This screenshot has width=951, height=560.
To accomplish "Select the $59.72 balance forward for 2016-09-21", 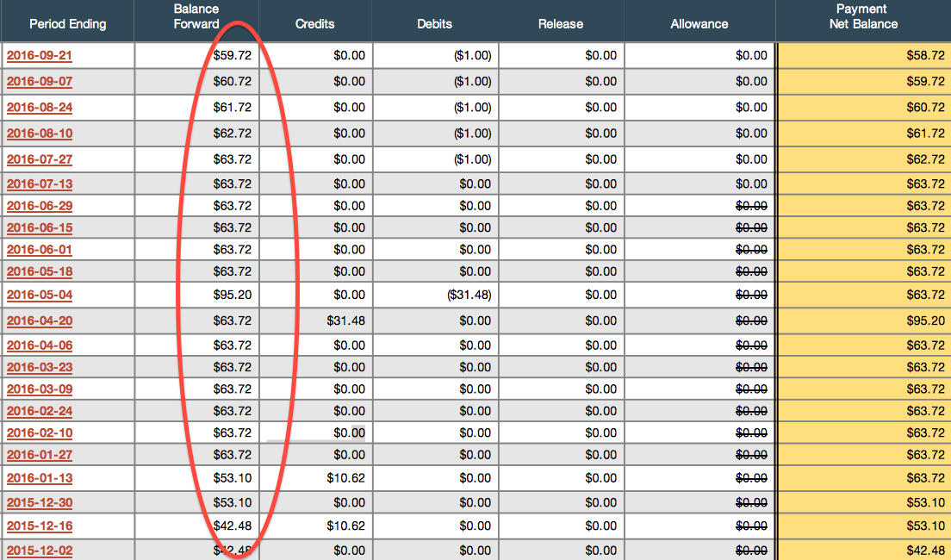I will (x=233, y=55).
